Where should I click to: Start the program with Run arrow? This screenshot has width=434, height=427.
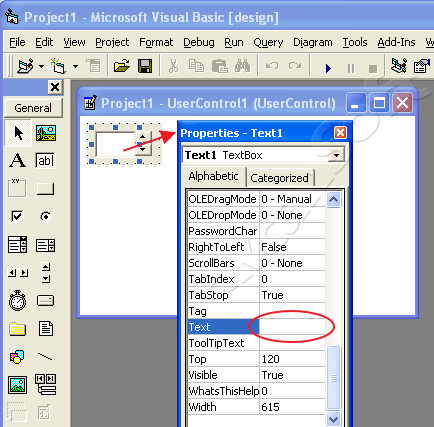(328, 68)
